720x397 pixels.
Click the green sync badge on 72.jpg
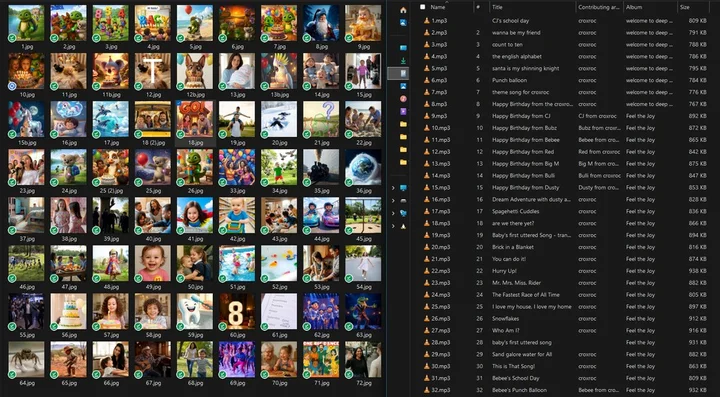tap(349, 374)
